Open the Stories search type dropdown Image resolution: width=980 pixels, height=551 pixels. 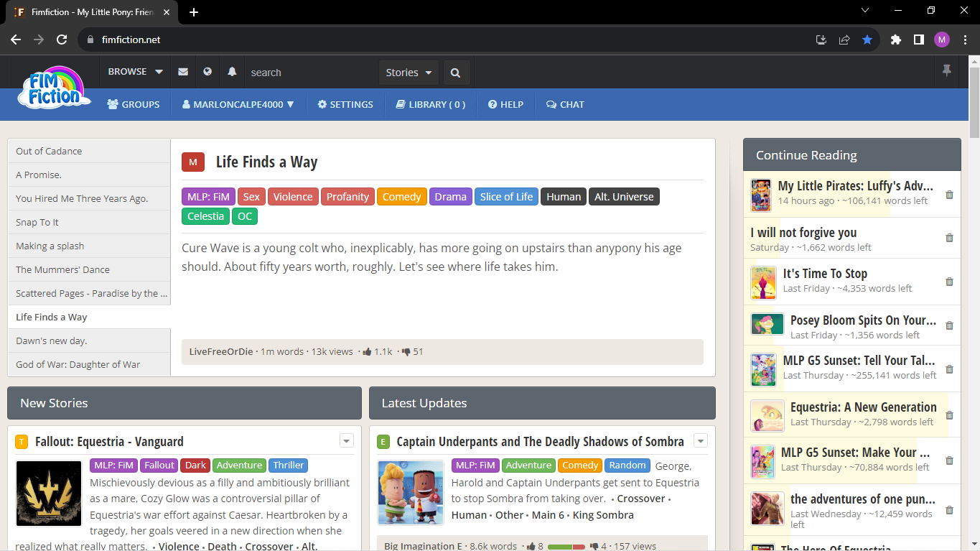point(409,73)
